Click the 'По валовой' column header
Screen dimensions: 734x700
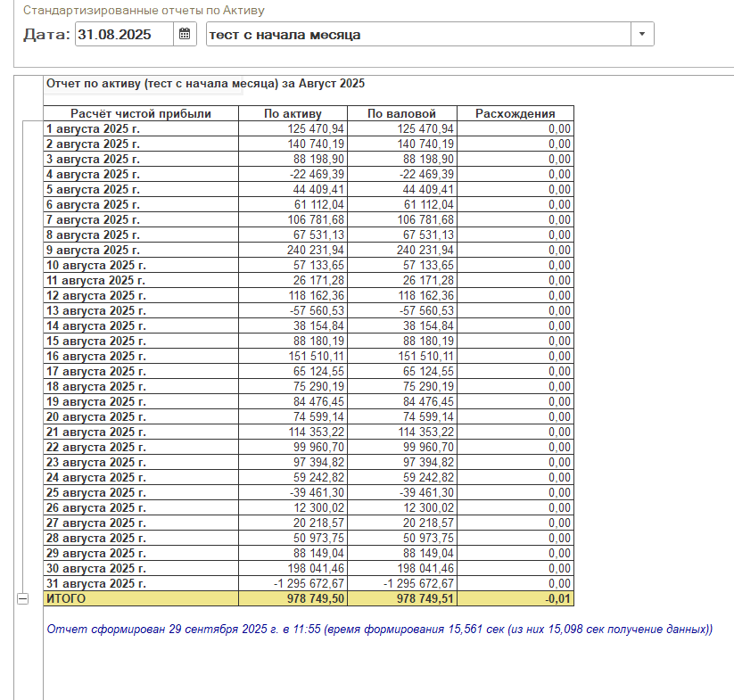click(x=402, y=113)
